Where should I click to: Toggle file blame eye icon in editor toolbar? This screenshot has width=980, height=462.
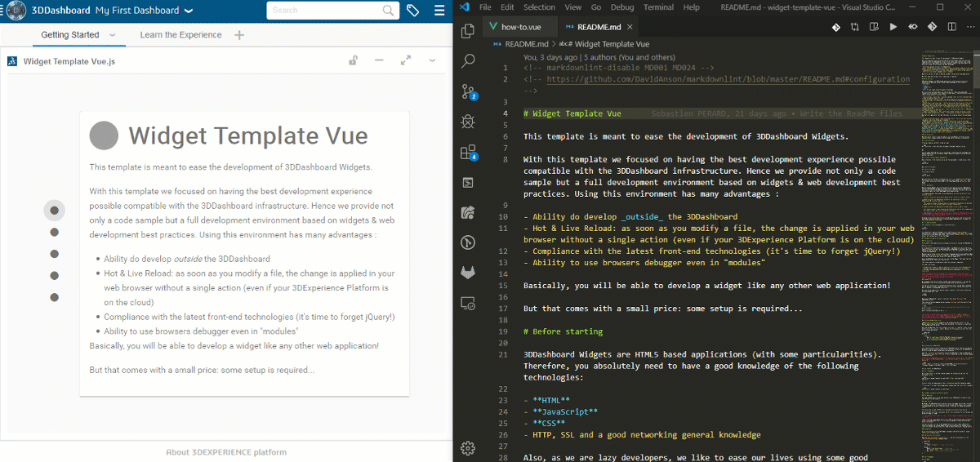(x=913, y=27)
